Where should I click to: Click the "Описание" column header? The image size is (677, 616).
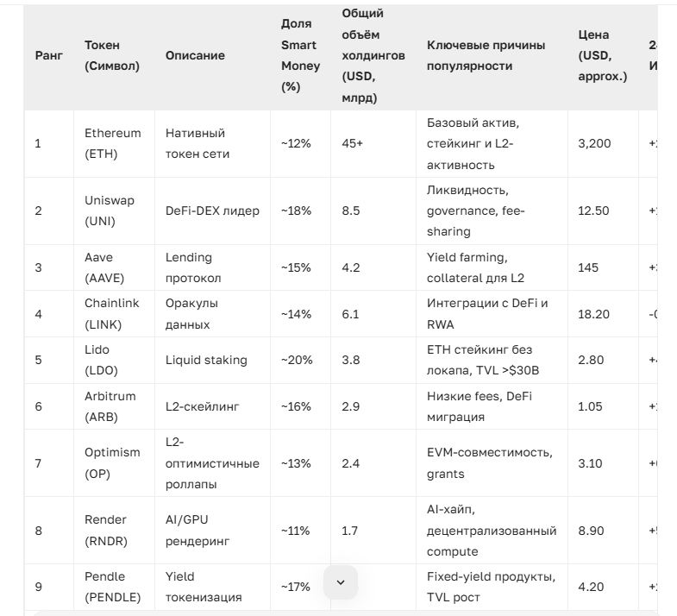(195, 55)
